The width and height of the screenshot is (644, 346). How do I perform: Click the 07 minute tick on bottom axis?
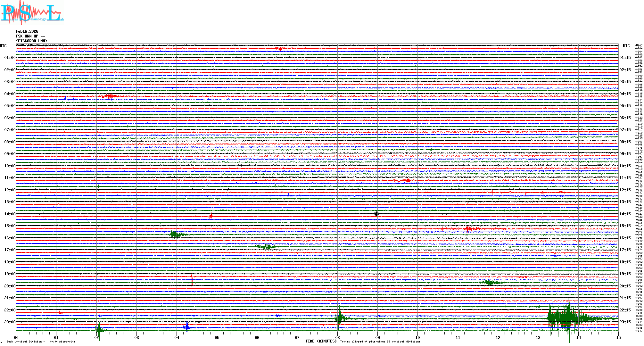pos(297,337)
